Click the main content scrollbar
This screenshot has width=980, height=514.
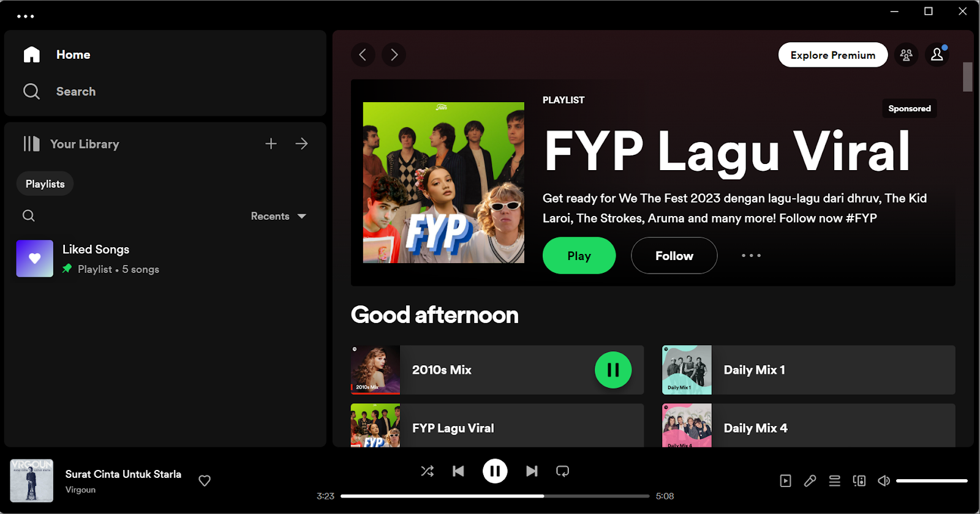tap(968, 76)
